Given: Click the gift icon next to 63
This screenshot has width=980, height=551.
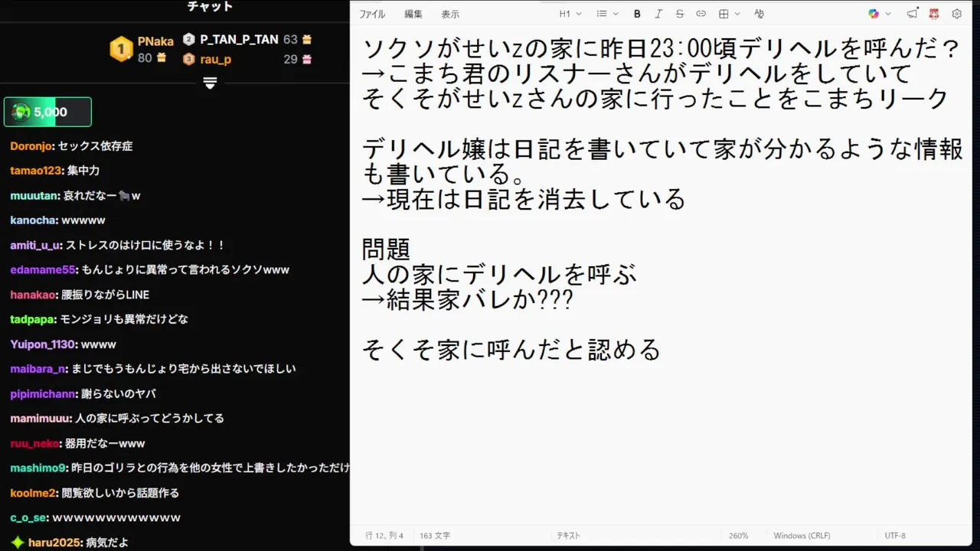Looking at the screenshot, I should [307, 39].
